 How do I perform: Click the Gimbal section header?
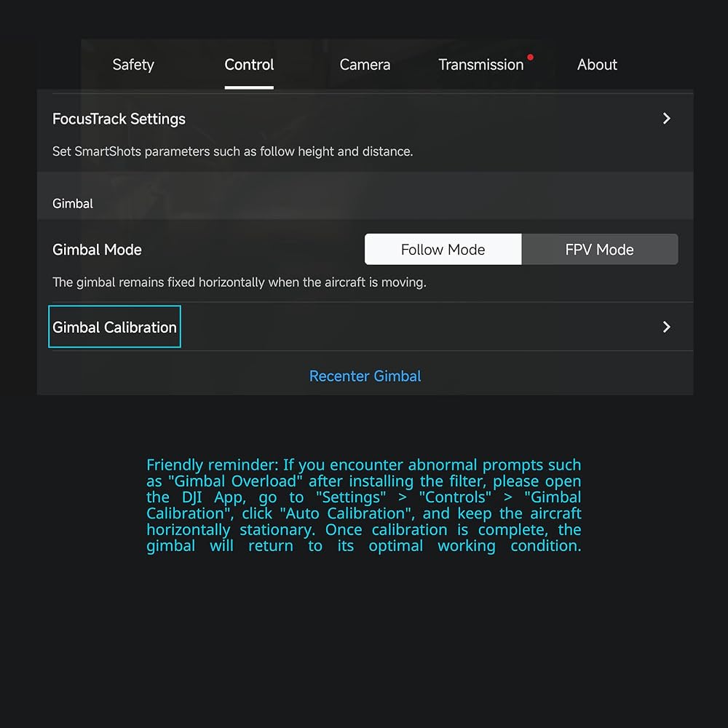tap(73, 203)
